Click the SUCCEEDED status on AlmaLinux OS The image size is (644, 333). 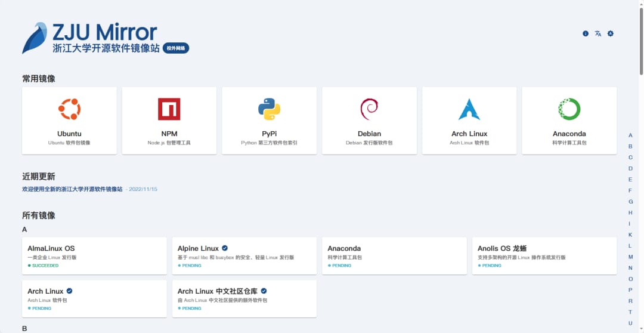click(x=43, y=266)
